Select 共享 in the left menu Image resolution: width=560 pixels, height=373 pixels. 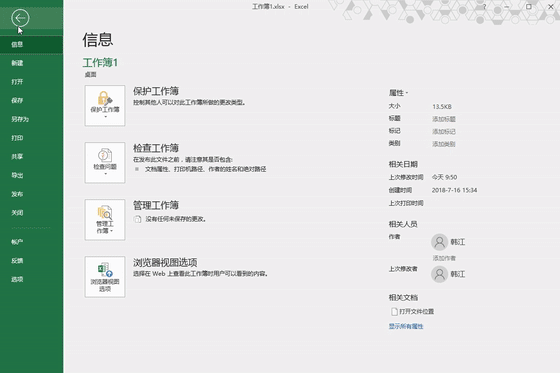31,156
